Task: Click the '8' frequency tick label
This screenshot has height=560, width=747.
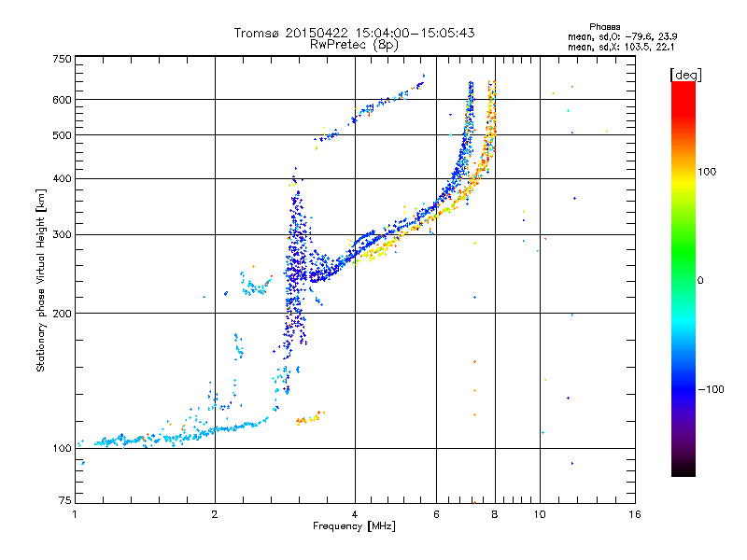Action: point(495,514)
